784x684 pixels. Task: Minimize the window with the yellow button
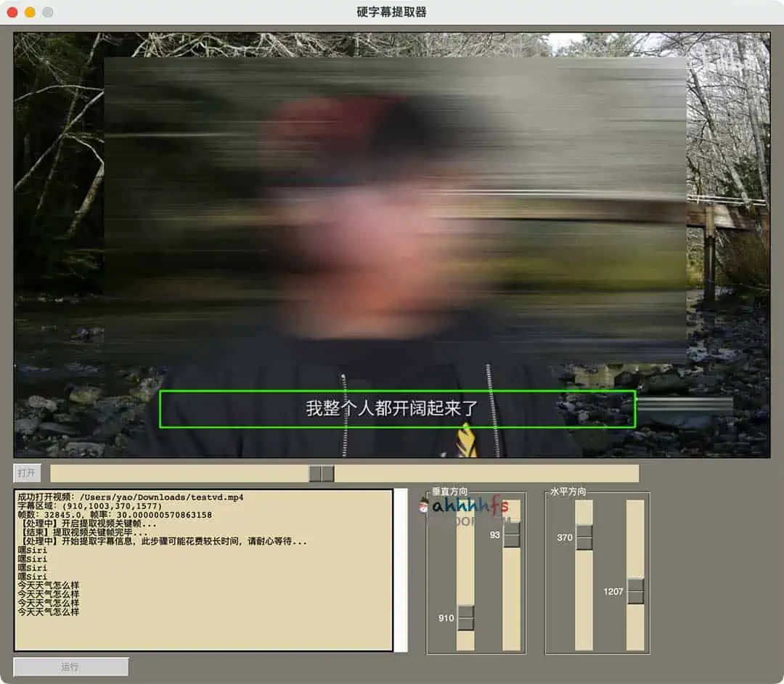tap(30, 12)
